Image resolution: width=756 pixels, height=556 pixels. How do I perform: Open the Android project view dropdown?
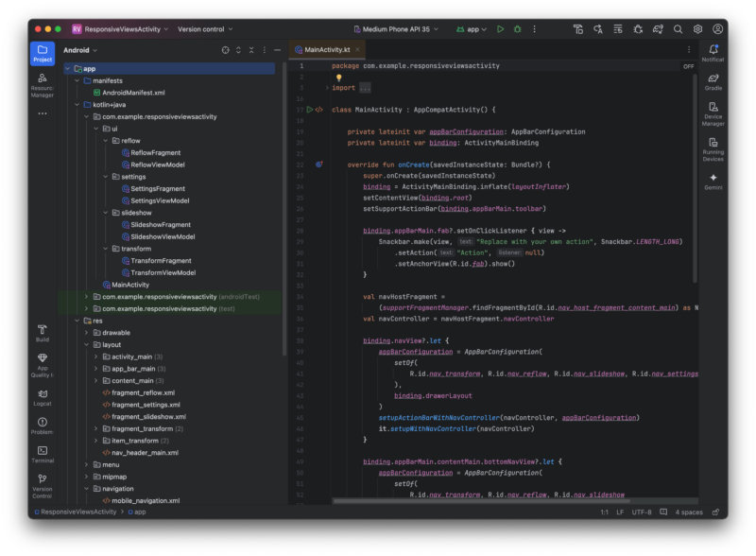tap(80, 49)
